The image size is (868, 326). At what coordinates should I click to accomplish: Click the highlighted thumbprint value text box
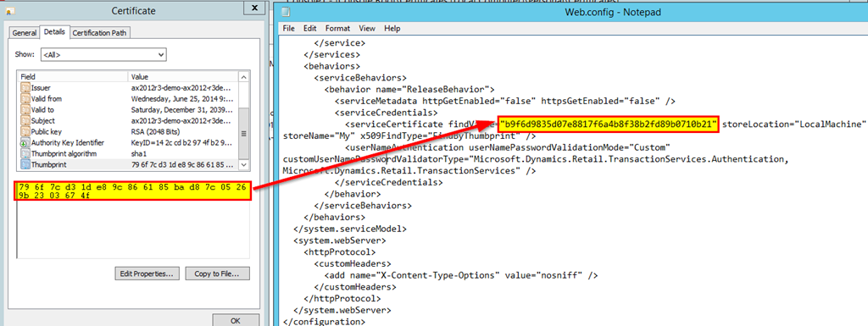click(x=133, y=191)
